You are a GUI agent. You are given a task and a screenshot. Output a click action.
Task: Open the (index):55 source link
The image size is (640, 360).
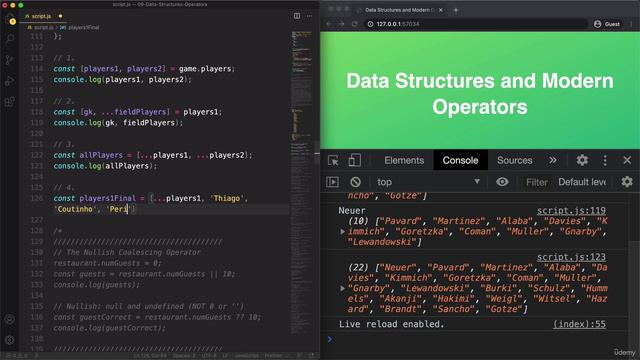(x=580, y=324)
